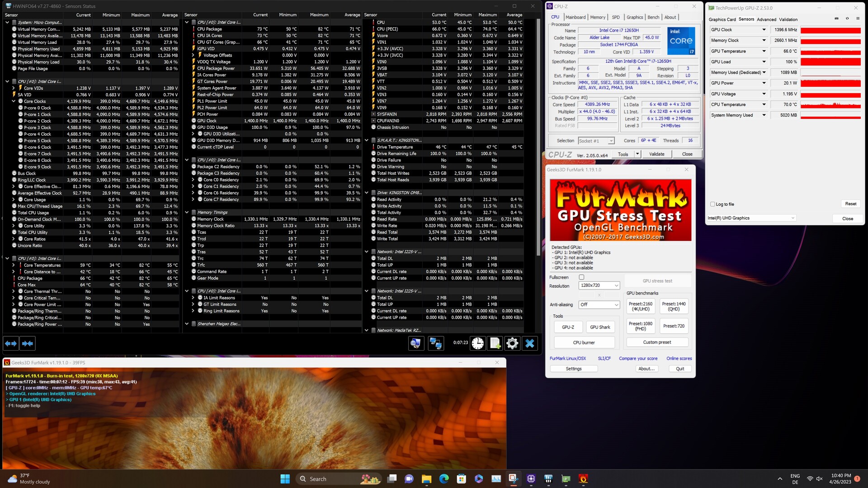The width and height of the screenshot is (868, 488).
Task: Open FurMark Anti-aliasing dropdown
Action: pyautogui.click(x=599, y=305)
